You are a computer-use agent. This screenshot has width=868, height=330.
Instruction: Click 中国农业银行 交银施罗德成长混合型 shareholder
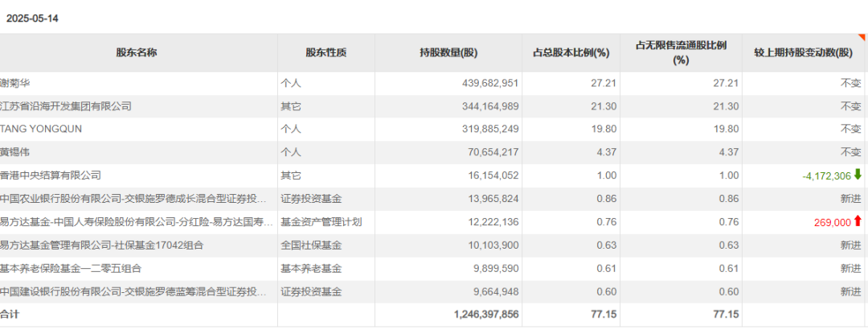tap(134, 199)
